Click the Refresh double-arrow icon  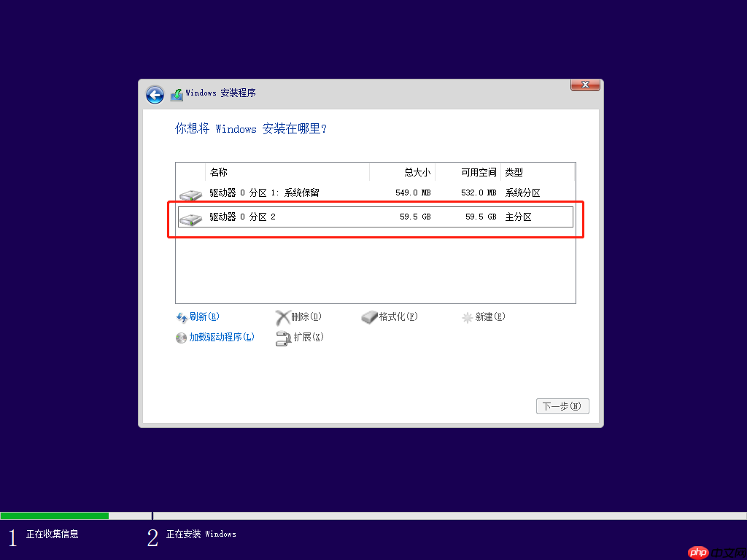[x=181, y=316]
